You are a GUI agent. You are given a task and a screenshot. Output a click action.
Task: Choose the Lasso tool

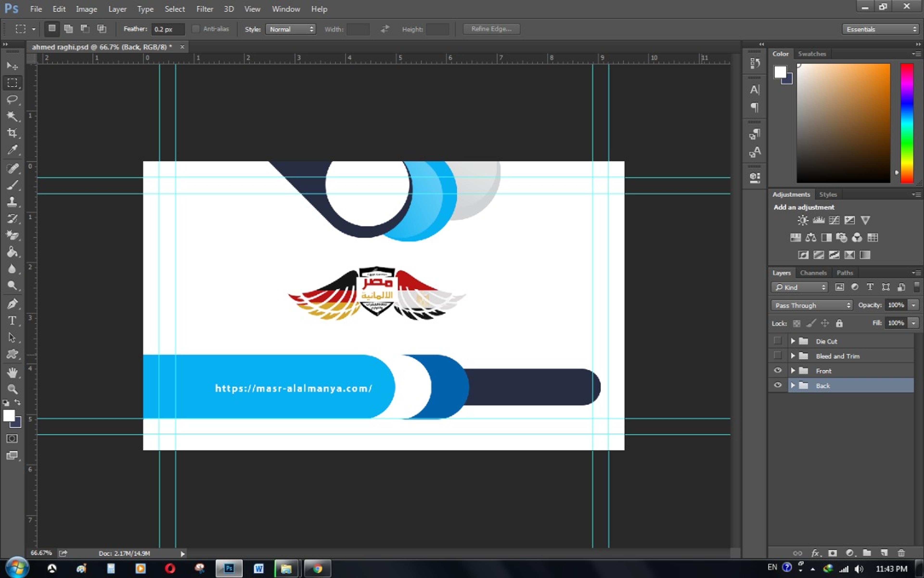[12, 99]
